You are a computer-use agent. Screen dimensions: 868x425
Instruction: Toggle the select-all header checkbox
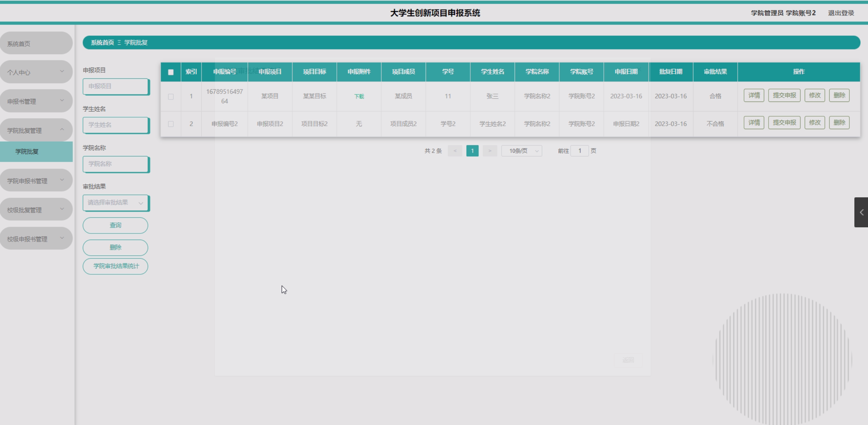(x=171, y=72)
